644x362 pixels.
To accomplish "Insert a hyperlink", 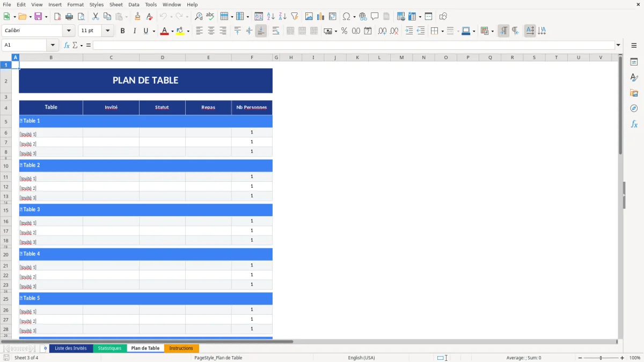I will 363,16.
